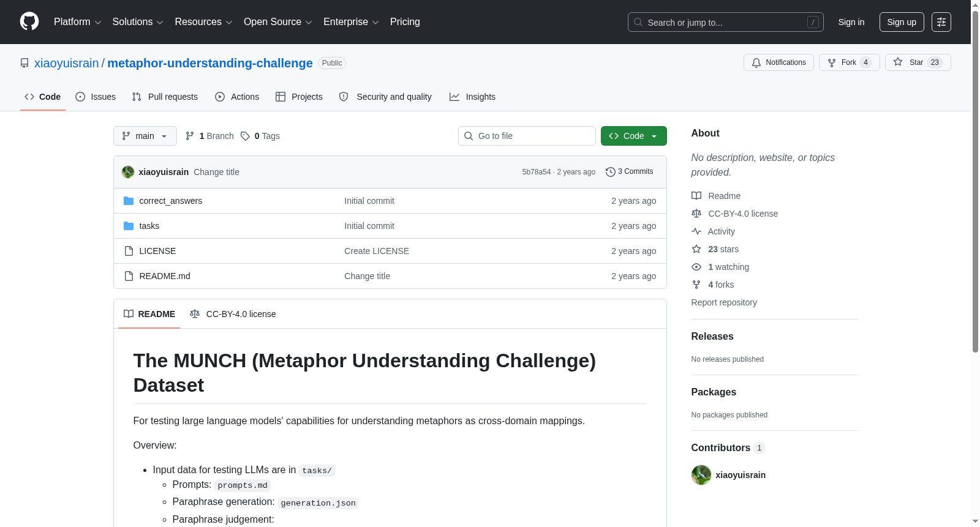Screen dimensions: 980x527
Task: Click the scales icon beside CC-BY-4.0 license in About
Action: tap(696, 214)
